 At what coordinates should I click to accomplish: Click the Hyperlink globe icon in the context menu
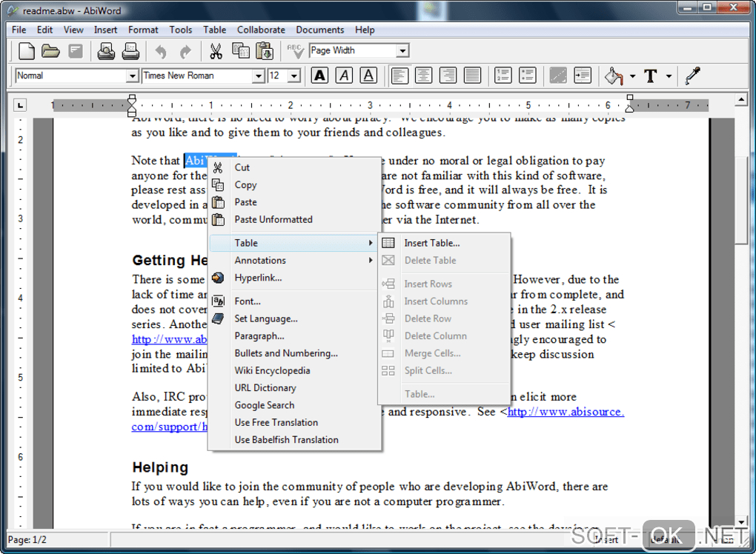pos(218,278)
